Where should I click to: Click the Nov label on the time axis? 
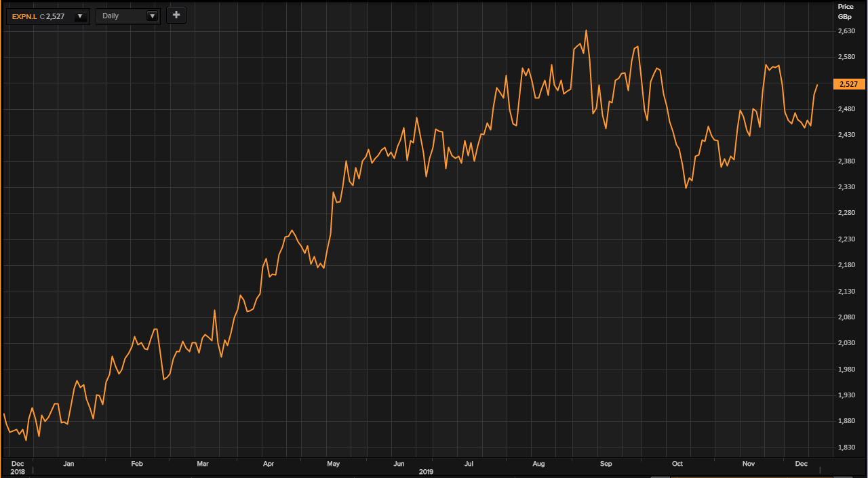point(749,464)
